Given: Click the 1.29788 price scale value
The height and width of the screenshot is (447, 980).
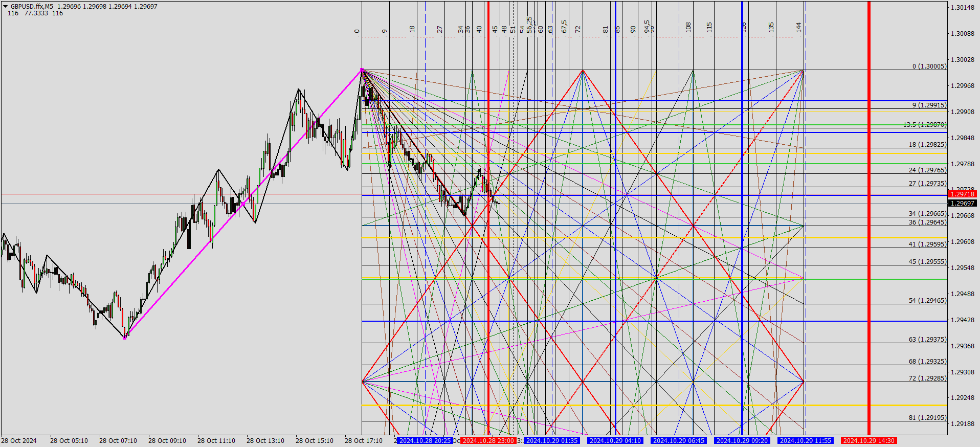Looking at the screenshot, I should tap(963, 164).
